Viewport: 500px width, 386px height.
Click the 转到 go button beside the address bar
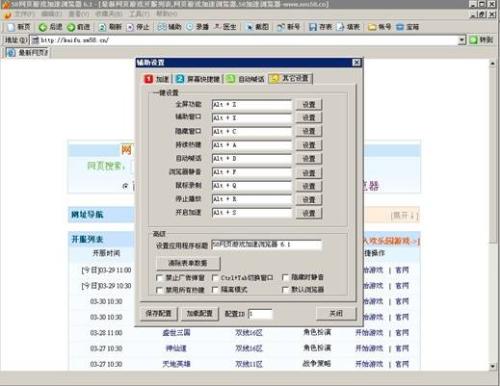pos(481,40)
